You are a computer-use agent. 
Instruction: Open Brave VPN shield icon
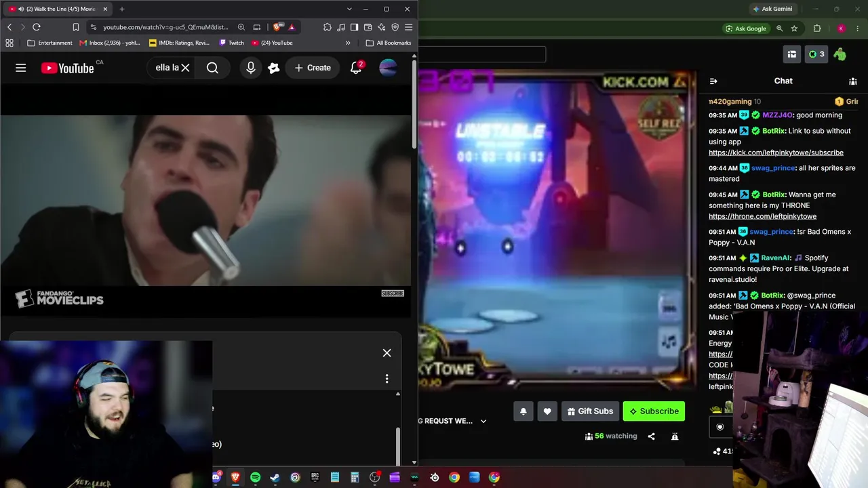click(x=395, y=27)
